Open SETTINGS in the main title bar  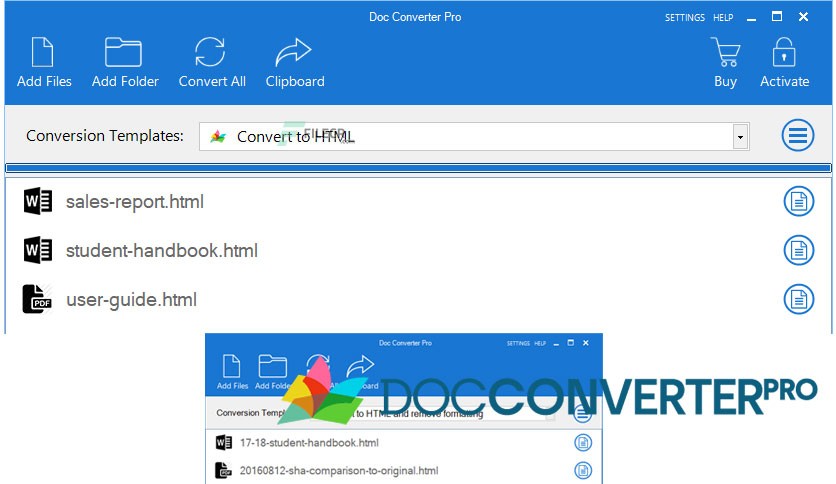click(x=685, y=18)
